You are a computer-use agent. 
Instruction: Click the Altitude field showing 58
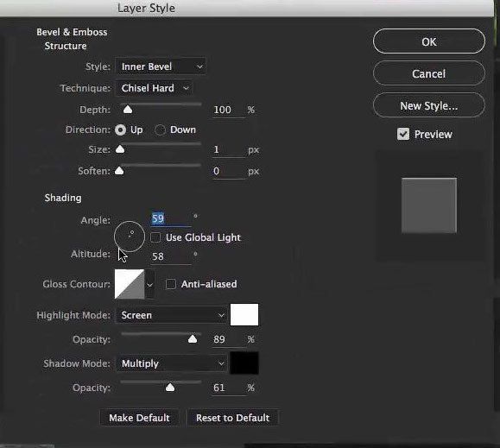(171, 256)
